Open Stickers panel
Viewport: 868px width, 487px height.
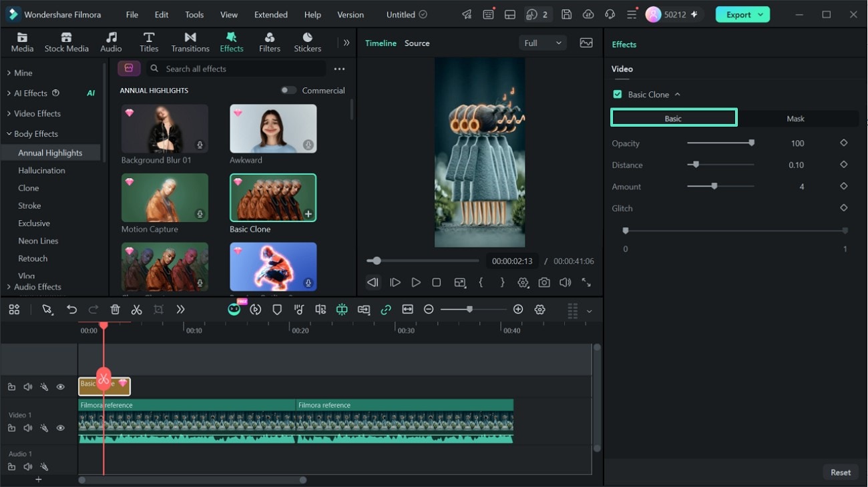coord(308,42)
